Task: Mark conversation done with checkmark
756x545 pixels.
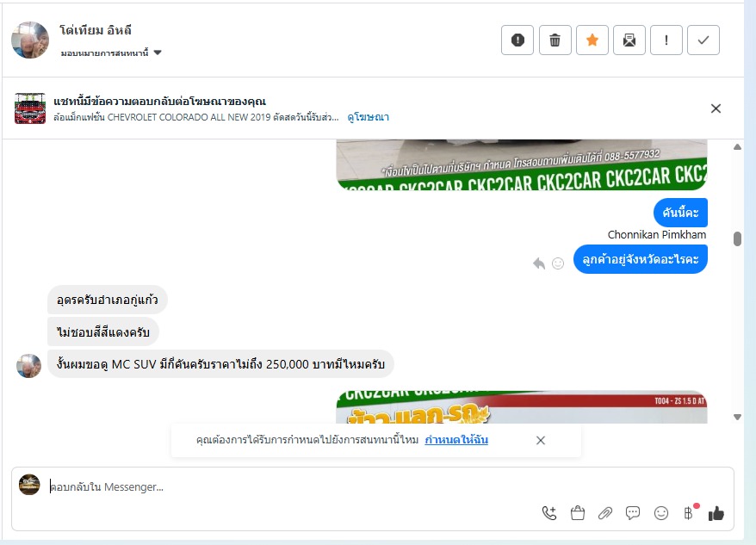Action: 703,40
